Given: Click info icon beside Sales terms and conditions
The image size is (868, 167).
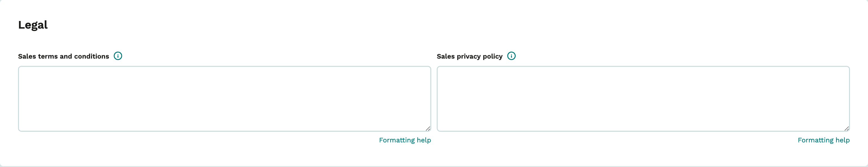Looking at the screenshot, I should point(118,56).
